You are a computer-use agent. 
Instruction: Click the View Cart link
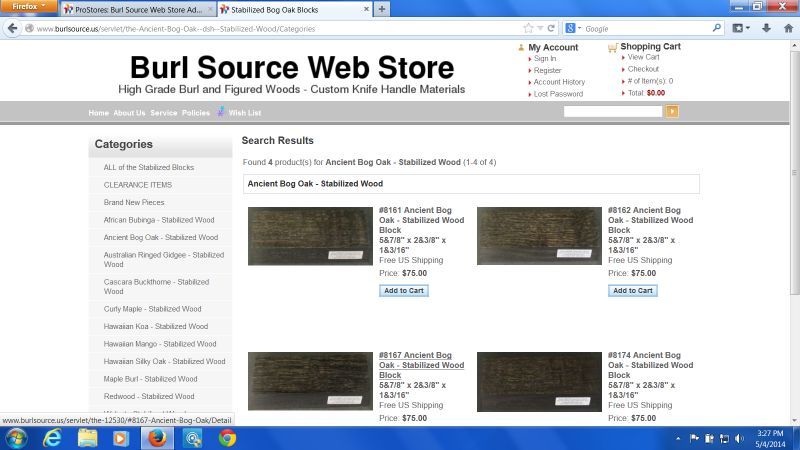tap(643, 57)
